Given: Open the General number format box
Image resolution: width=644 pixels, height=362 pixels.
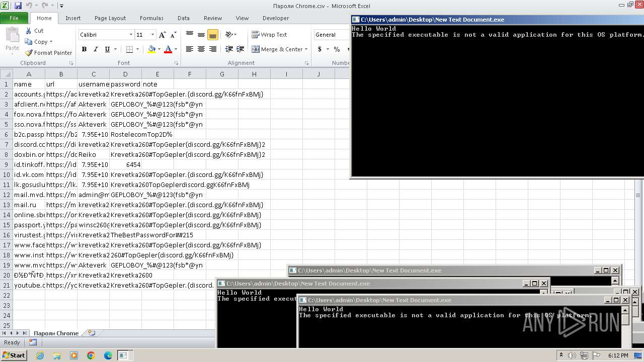Looking at the screenshot, I should (x=332, y=35).
